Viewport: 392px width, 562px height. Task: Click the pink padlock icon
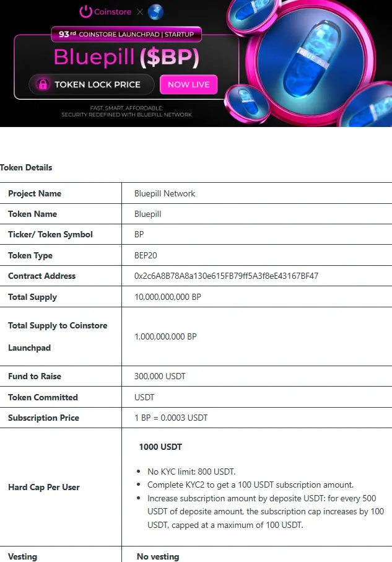pyautogui.click(x=43, y=85)
